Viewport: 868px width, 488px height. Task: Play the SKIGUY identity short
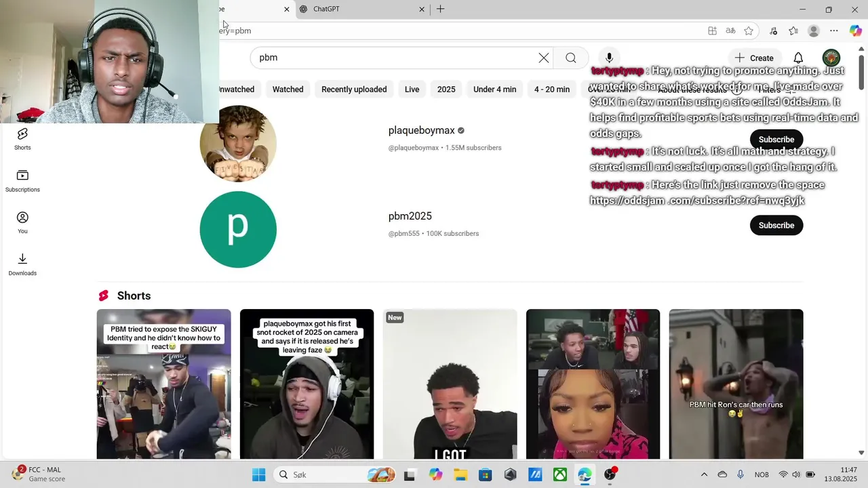pos(163,384)
